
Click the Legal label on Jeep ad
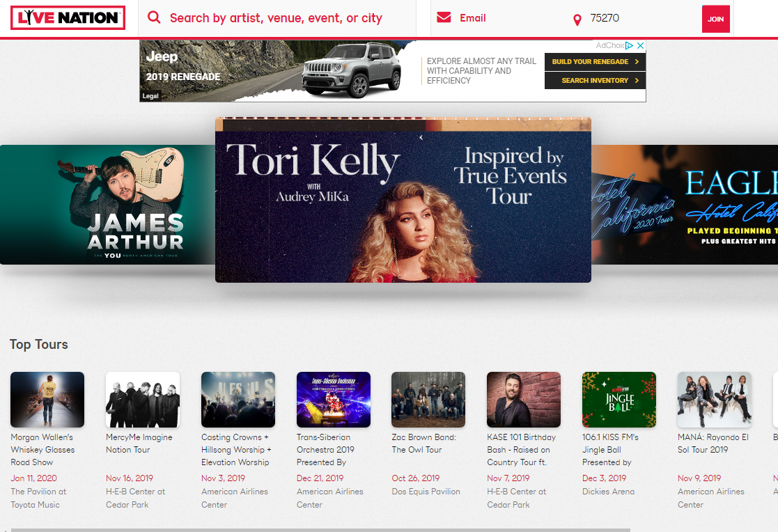(150, 96)
